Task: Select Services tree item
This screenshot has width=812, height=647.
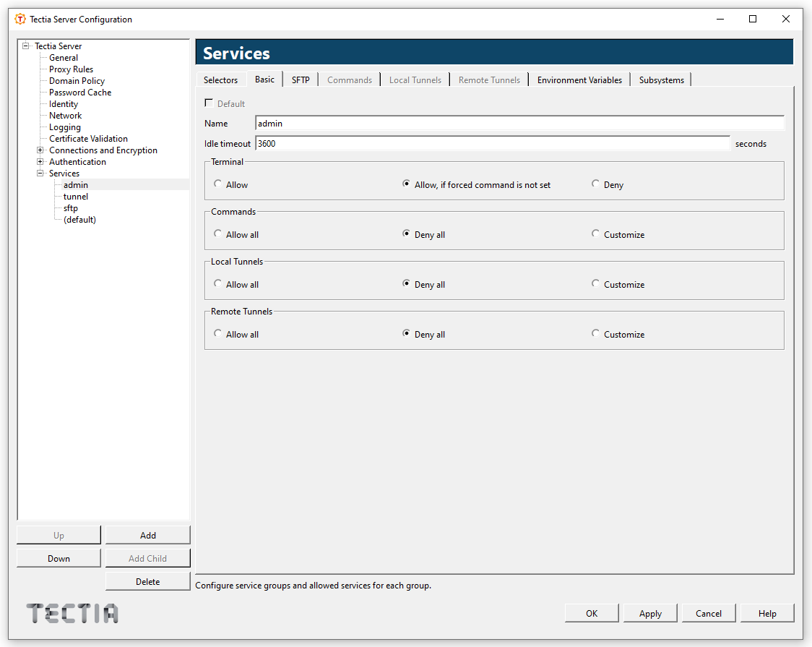Action: tap(64, 173)
